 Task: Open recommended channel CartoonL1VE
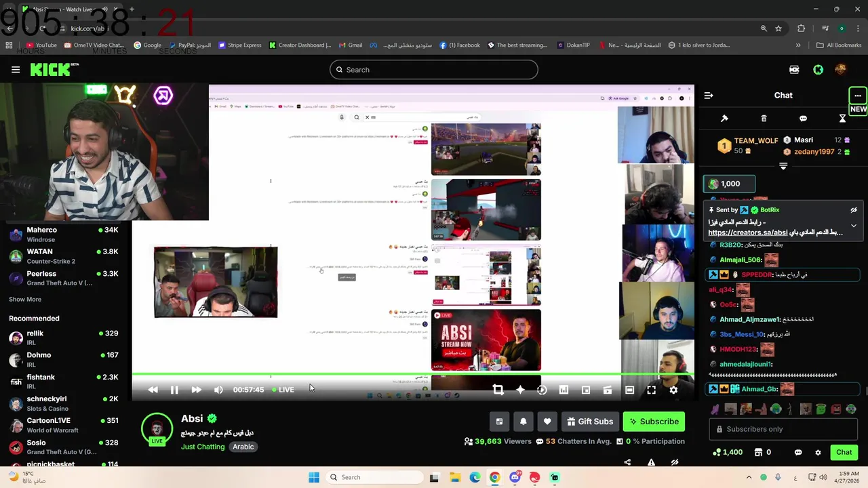pos(64,425)
